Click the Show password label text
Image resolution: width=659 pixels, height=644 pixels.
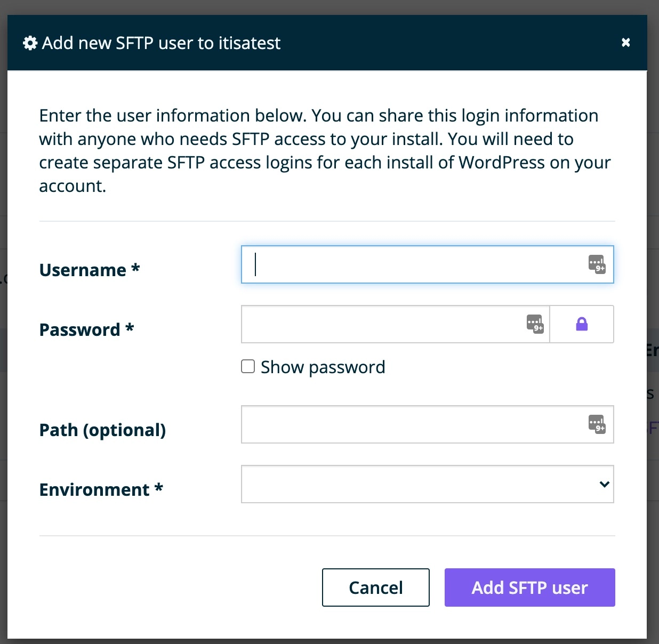[323, 367]
